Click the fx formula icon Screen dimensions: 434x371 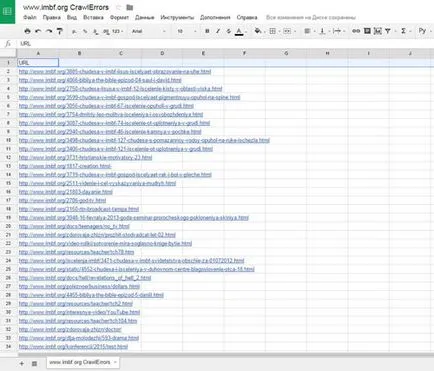[x=8, y=44]
